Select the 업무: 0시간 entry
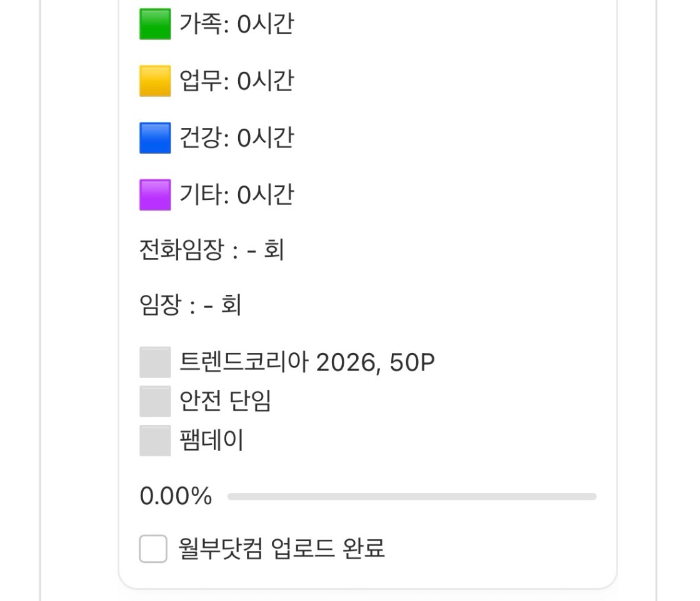The height and width of the screenshot is (601, 700). [236, 81]
